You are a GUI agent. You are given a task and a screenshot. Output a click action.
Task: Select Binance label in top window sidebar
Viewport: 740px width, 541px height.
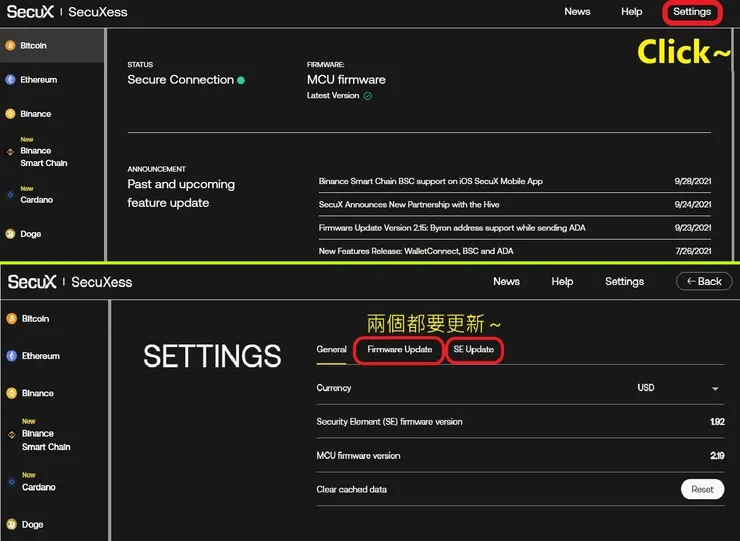(x=35, y=114)
